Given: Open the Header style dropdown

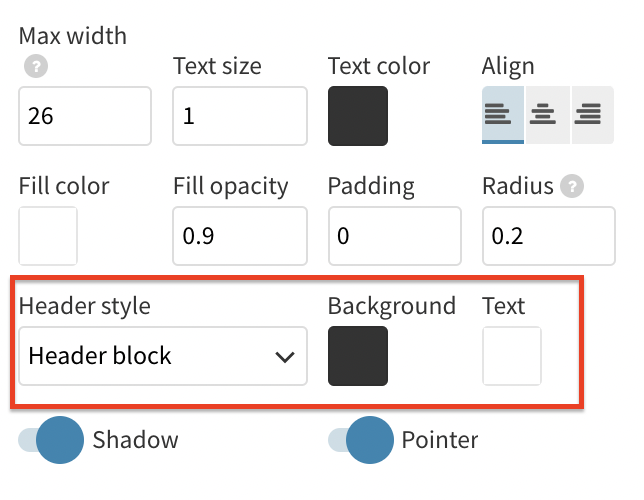Looking at the screenshot, I should pyautogui.click(x=163, y=356).
